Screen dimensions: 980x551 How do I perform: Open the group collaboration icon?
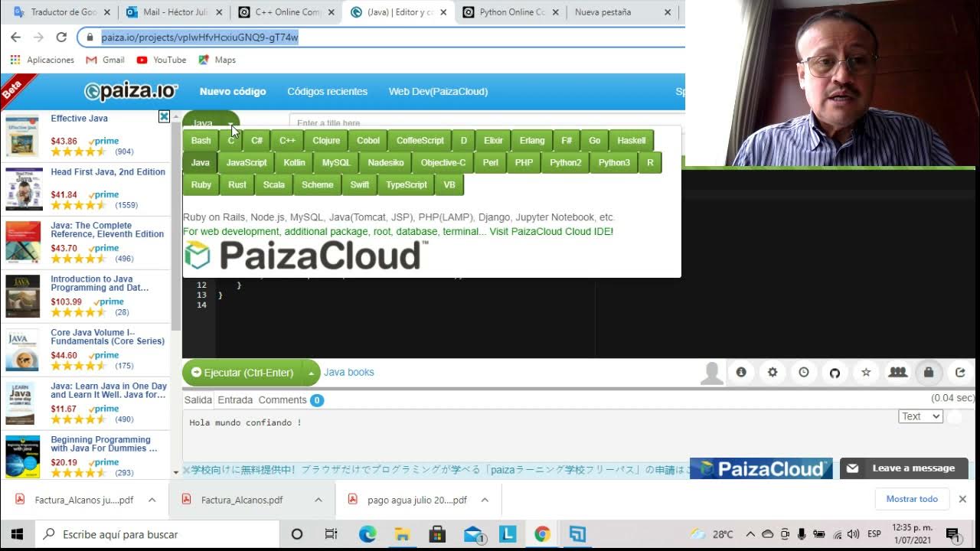coord(897,372)
